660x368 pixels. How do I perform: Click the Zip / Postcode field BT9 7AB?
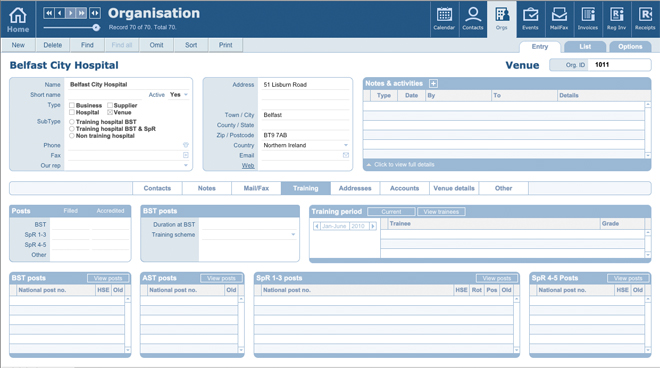pyautogui.click(x=305, y=135)
